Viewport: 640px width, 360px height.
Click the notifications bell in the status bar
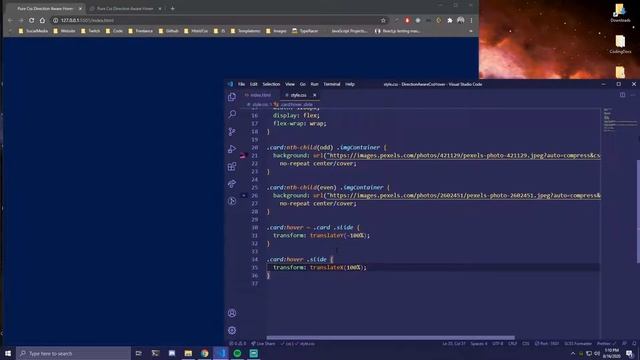pyautogui.click(x=634, y=344)
